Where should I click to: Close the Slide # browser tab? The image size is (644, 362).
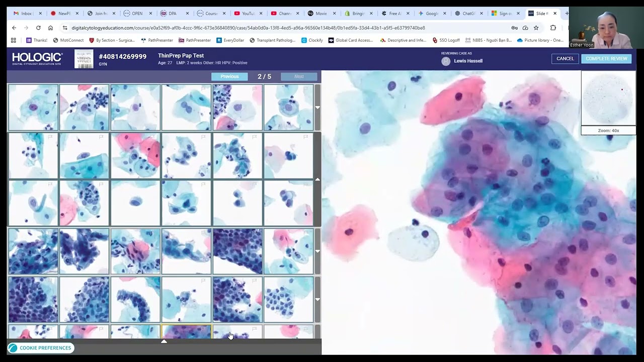(x=555, y=14)
